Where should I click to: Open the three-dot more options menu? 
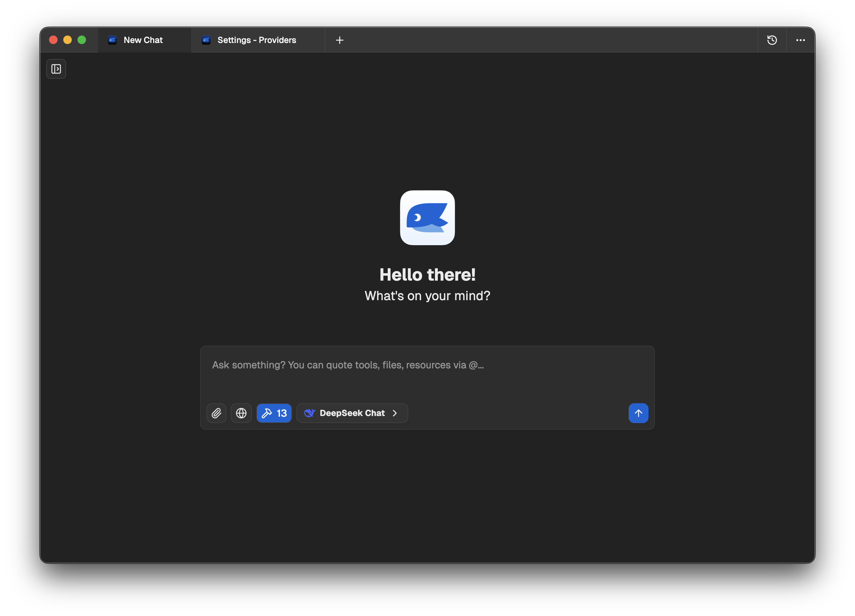click(800, 40)
